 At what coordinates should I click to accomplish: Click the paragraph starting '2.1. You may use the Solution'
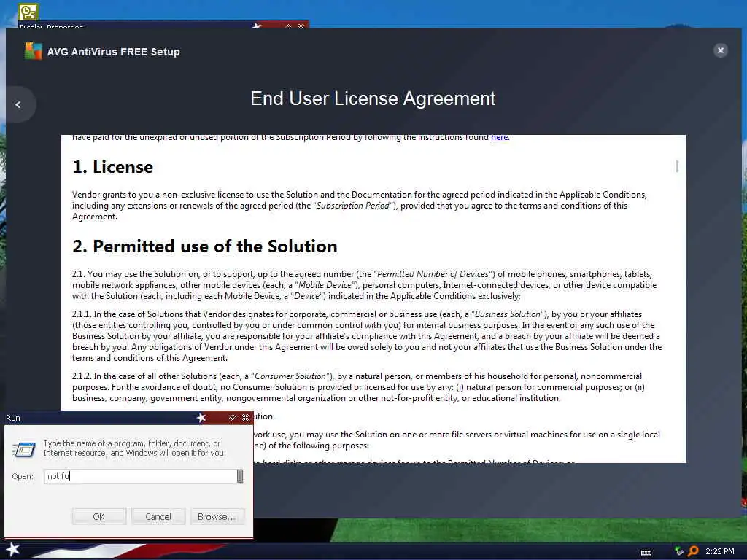[x=365, y=285]
